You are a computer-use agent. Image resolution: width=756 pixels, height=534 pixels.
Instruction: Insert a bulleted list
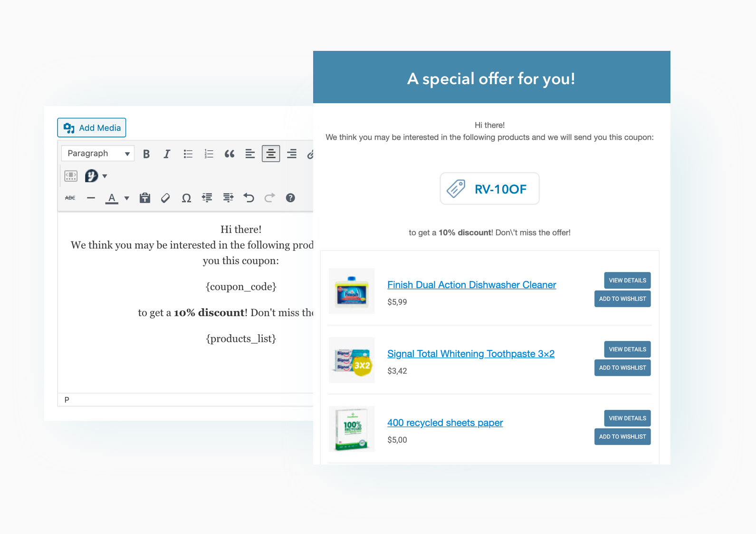[188, 154]
